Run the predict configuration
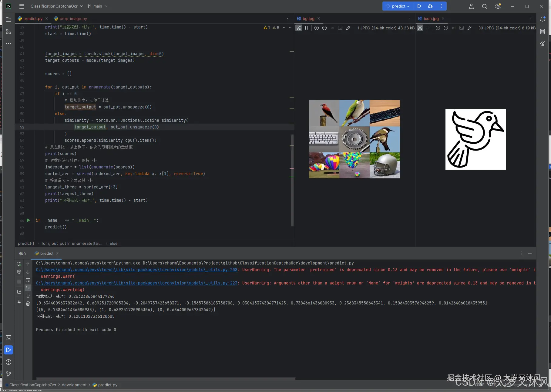This screenshot has width=551, height=392. tap(419, 6)
